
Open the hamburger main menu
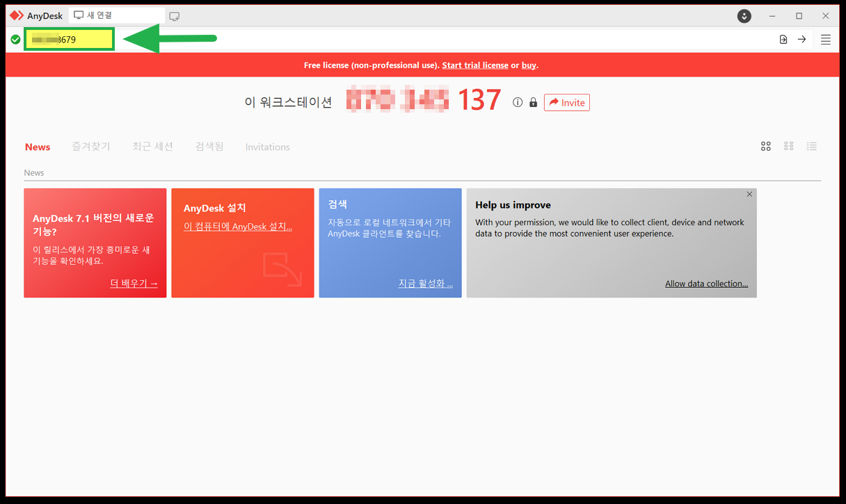826,40
